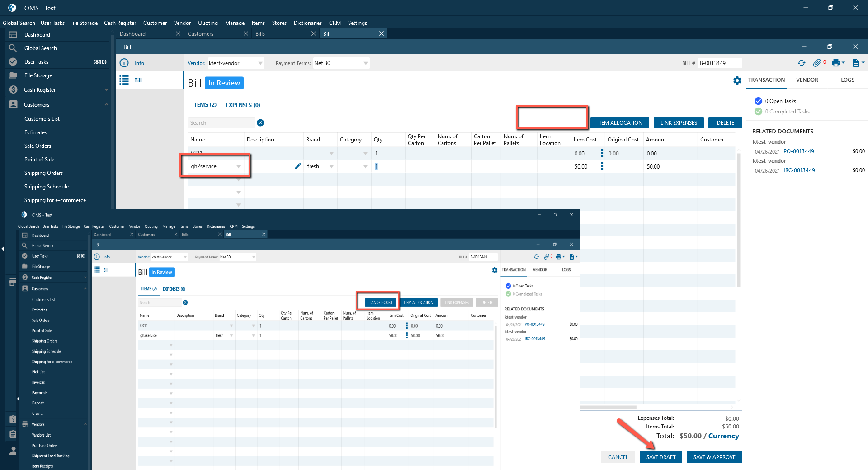Click the User Tasks checkmark icon, large window sidebar
Screen dimensions: 868x470
click(x=13, y=62)
